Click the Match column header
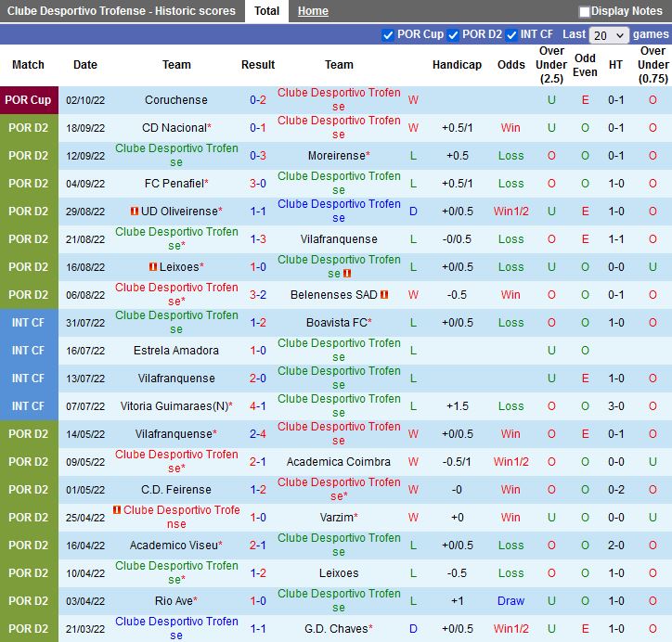This screenshot has height=642, width=672. click(28, 65)
